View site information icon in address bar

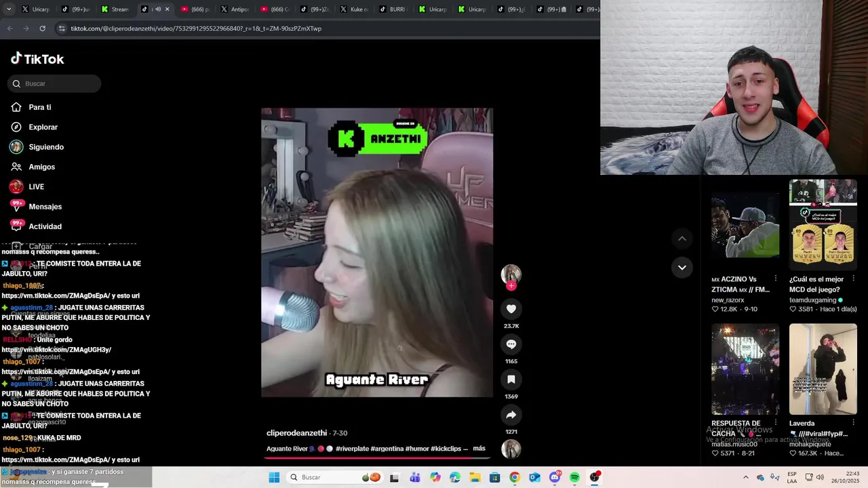(62, 28)
